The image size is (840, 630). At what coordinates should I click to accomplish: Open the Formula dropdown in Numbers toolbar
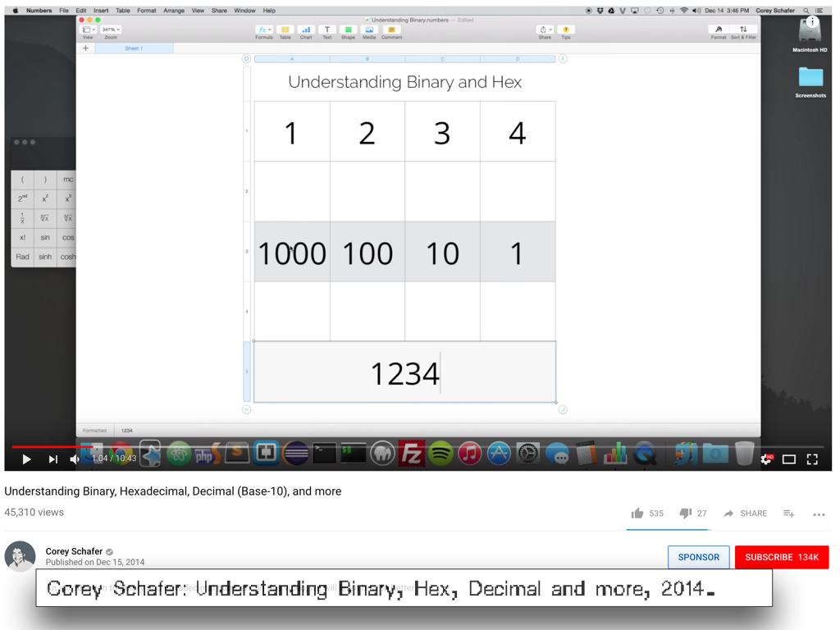[264, 30]
